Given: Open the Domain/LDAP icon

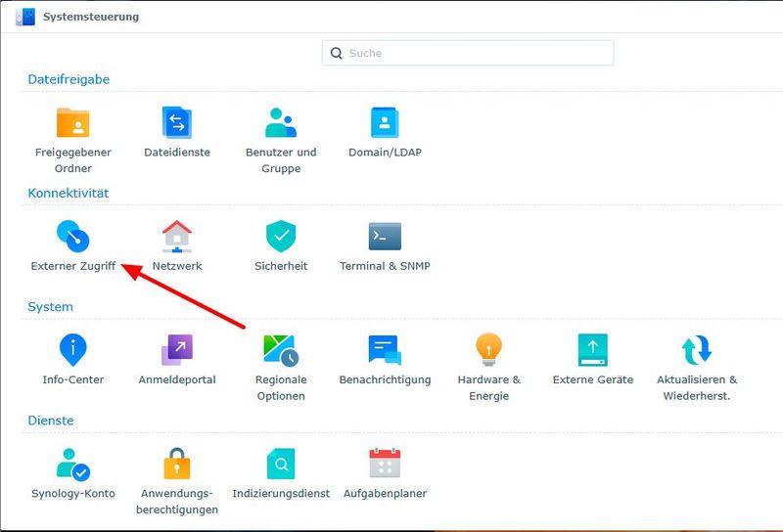Looking at the screenshot, I should click(385, 122).
